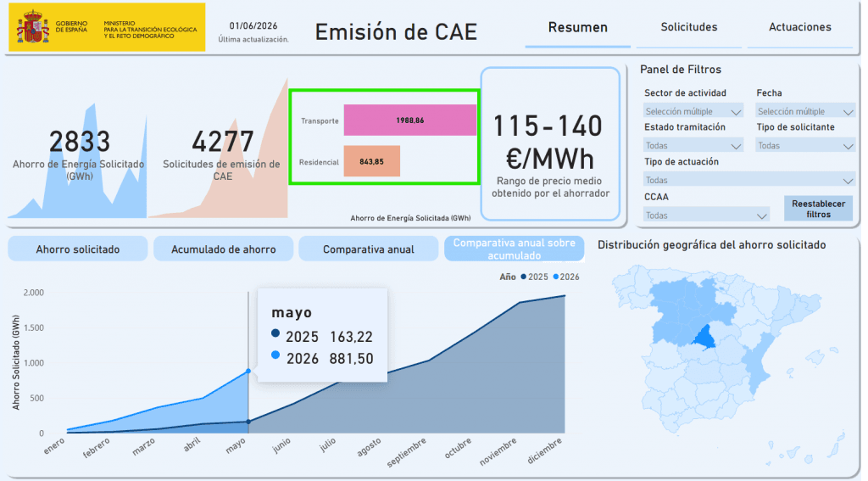868x481 pixels.
Task: Expand the CCAA dropdown
Action: pyautogui.click(x=706, y=215)
